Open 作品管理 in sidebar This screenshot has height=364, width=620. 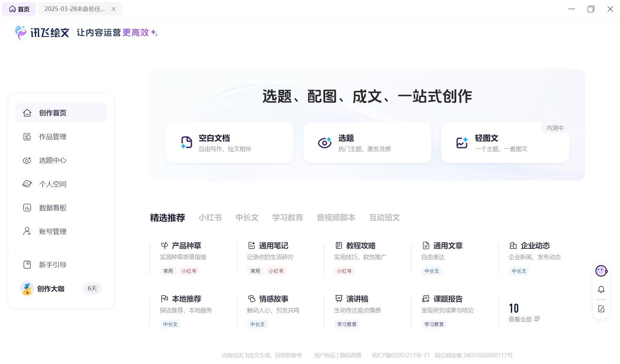coord(61,136)
